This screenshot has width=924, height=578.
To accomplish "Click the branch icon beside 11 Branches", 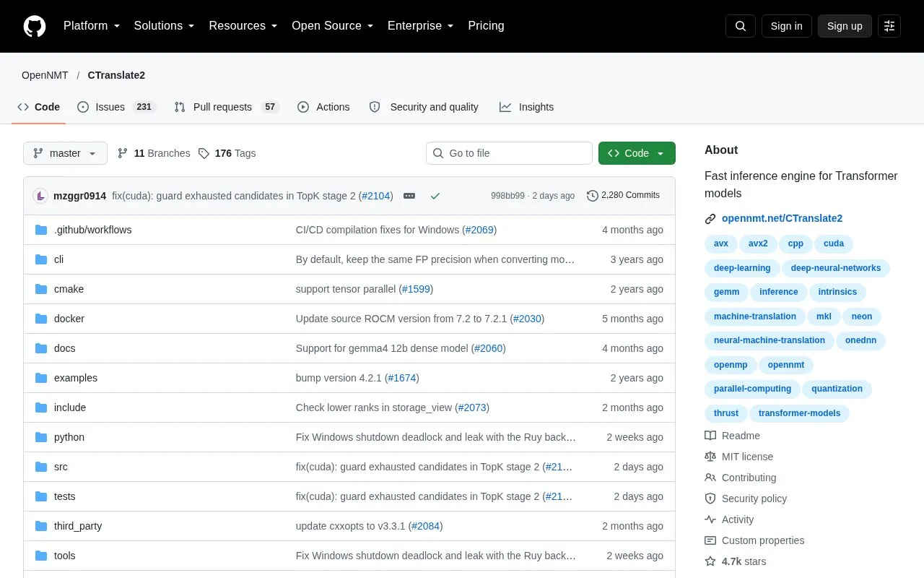I will pyautogui.click(x=123, y=153).
